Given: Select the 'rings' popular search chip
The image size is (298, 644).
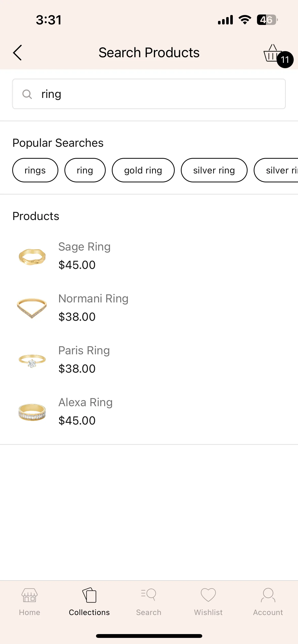Looking at the screenshot, I should 35,170.
